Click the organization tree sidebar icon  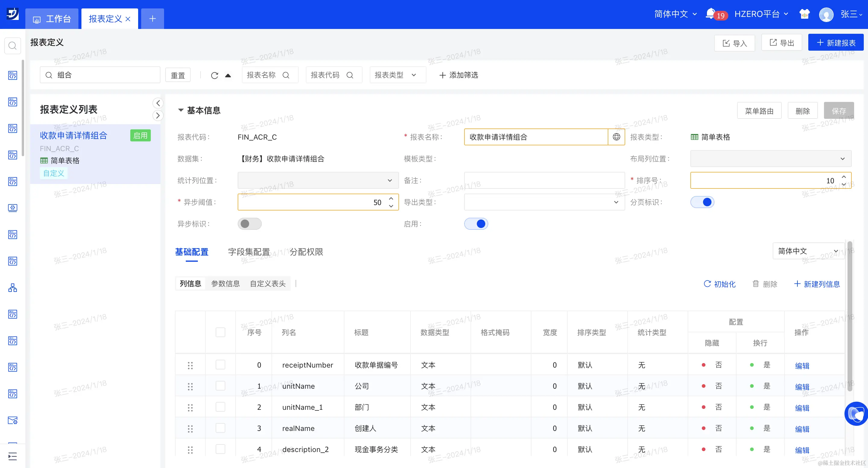(x=12, y=287)
